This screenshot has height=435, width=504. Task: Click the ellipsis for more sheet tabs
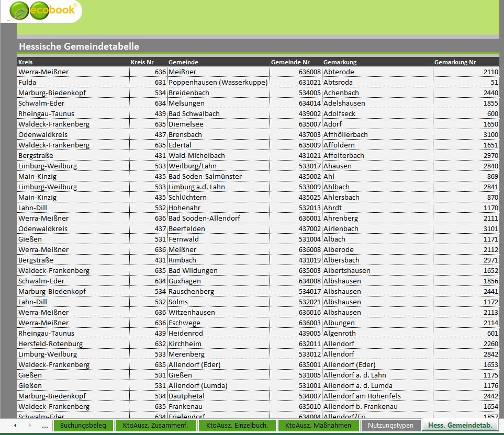45,426
